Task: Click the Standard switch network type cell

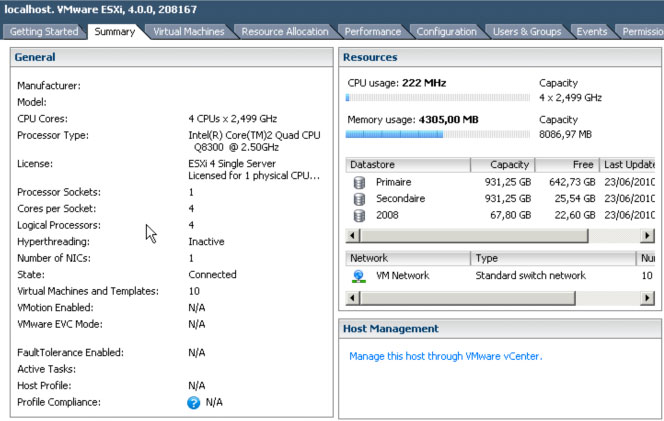Action: coord(531,276)
